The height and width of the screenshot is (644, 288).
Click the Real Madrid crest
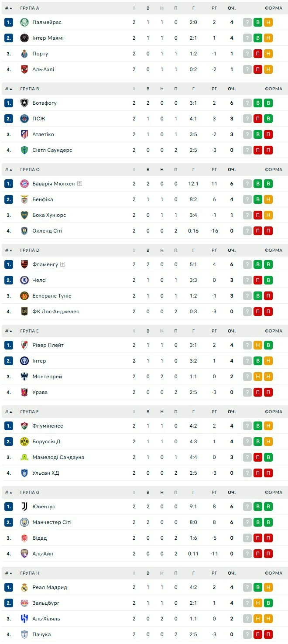24,587
